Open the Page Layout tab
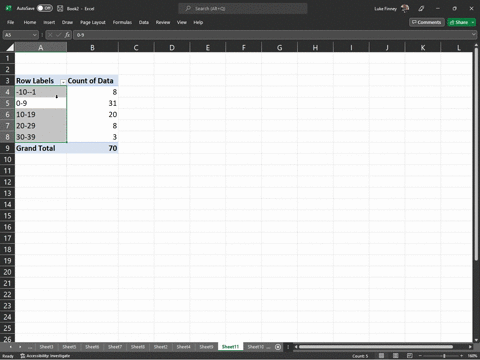Viewport: 480px width, 360px height. point(93,22)
